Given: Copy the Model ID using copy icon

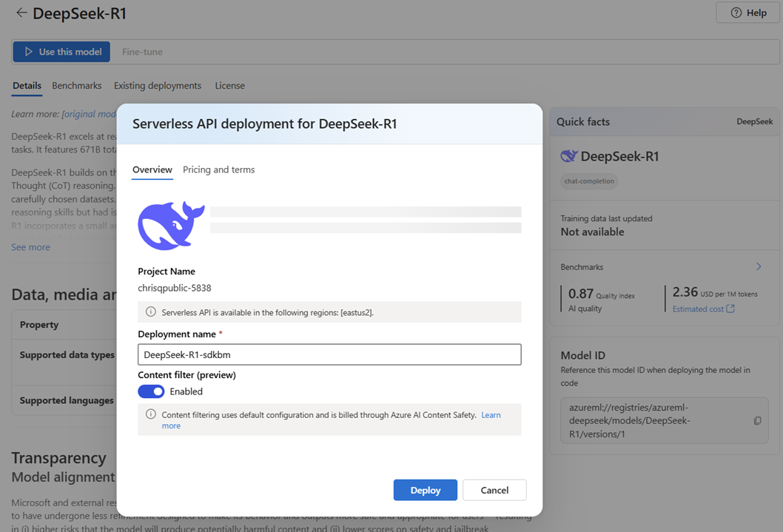Looking at the screenshot, I should coord(758,421).
